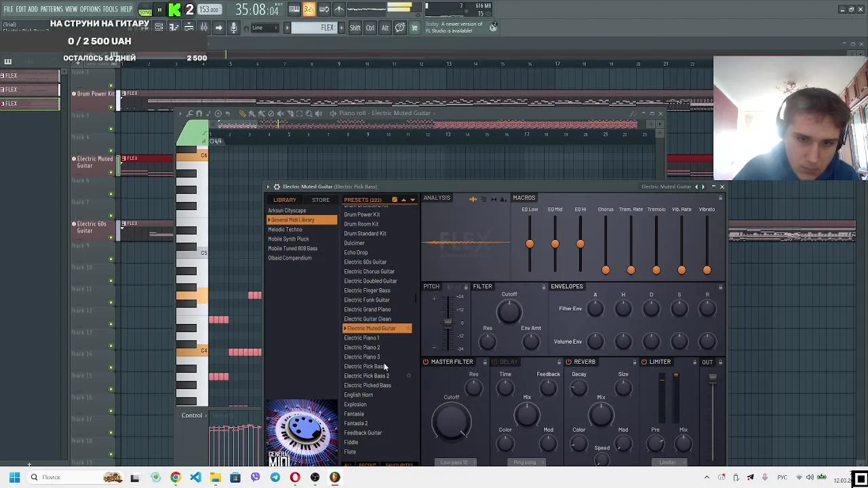Click previous pattern arrow beside FLEX selector
Screen dimensions: 868x488
tap(288, 28)
